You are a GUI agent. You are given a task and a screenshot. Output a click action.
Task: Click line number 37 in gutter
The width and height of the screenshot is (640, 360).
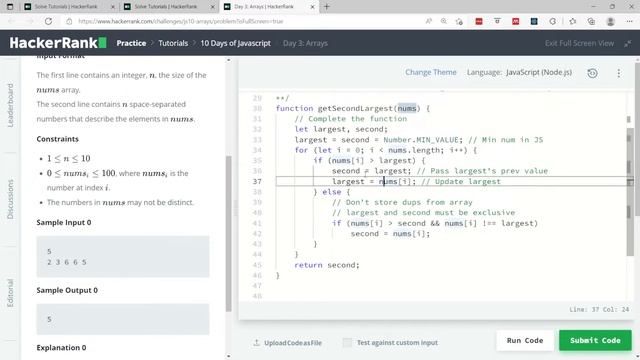tap(257, 181)
